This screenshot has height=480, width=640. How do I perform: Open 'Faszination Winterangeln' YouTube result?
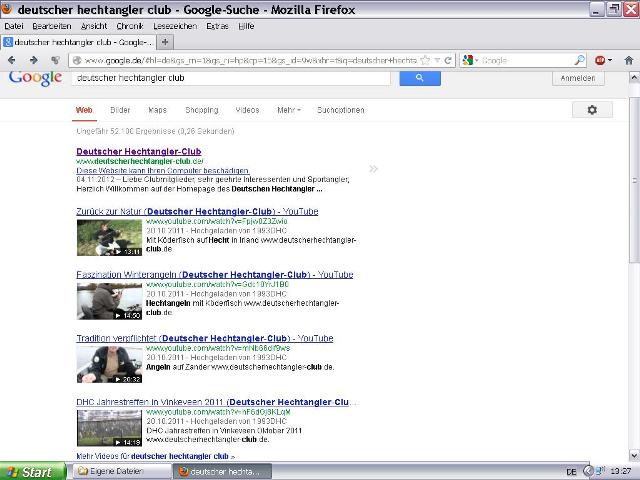coord(215,275)
